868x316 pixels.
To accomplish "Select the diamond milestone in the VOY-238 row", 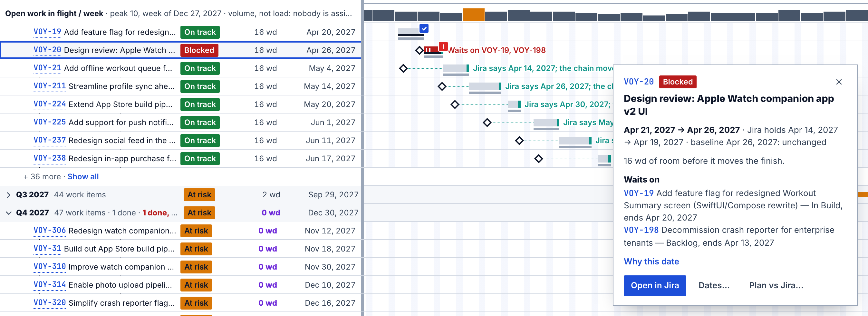I will [x=538, y=159].
